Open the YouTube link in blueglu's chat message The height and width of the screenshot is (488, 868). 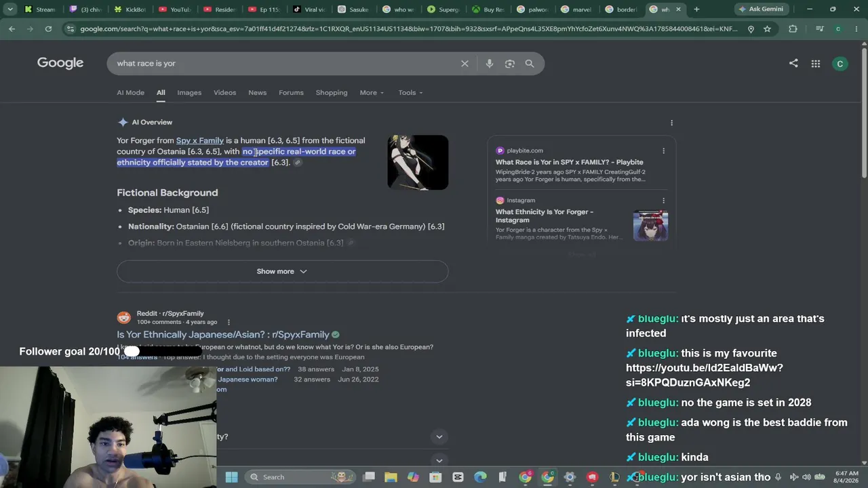pos(705,375)
